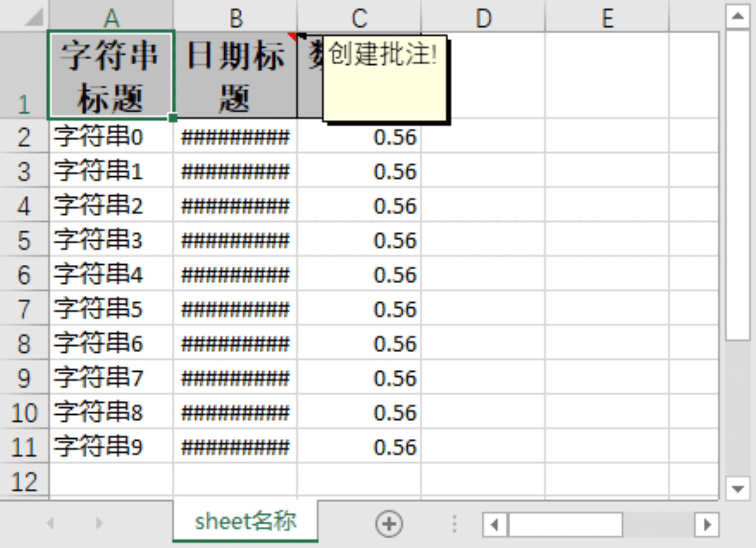Select row 5 by clicking its number
Screen dimensions: 756x548
coord(24,241)
